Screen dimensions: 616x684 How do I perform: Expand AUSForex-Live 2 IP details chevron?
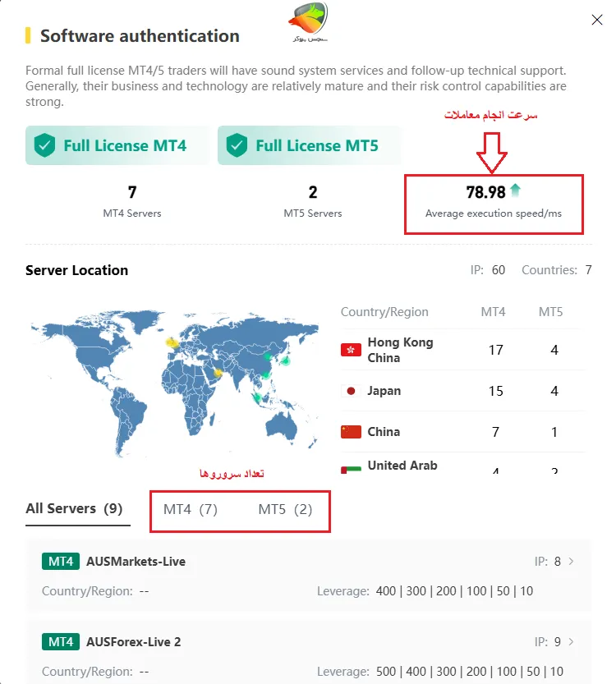tap(572, 642)
